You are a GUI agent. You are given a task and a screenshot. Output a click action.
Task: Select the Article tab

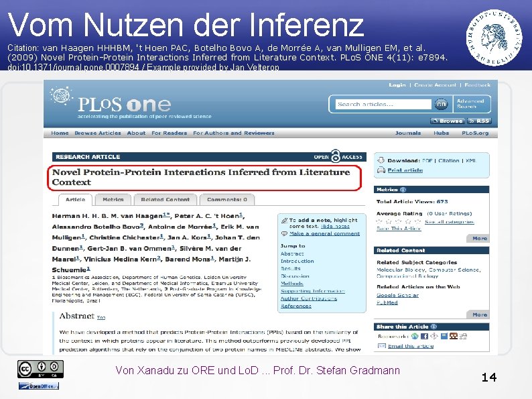pyautogui.click(x=75, y=200)
